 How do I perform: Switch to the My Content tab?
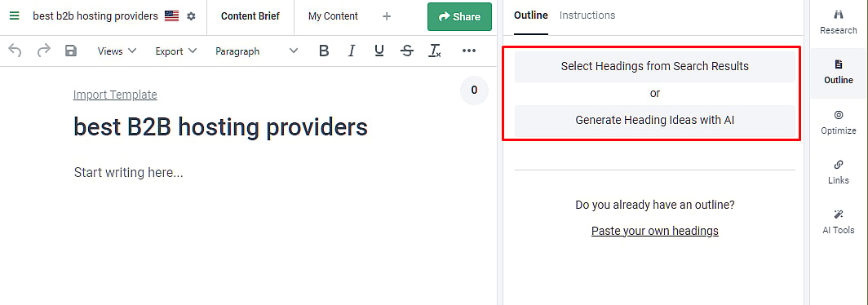coord(333,16)
